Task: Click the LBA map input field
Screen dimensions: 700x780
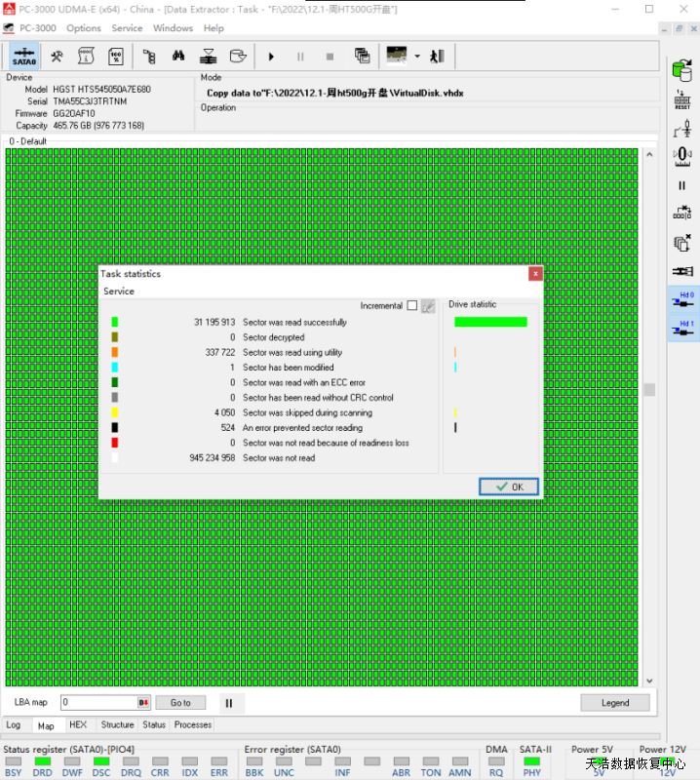Action: (x=97, y=702)
